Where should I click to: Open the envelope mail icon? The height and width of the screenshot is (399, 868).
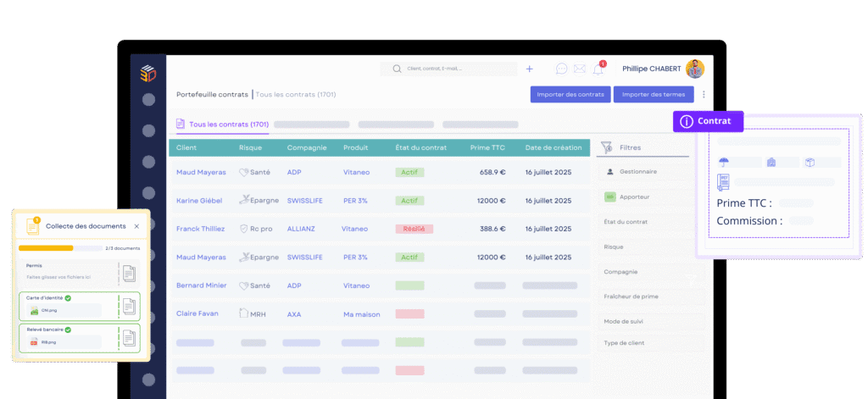(579, 69)
